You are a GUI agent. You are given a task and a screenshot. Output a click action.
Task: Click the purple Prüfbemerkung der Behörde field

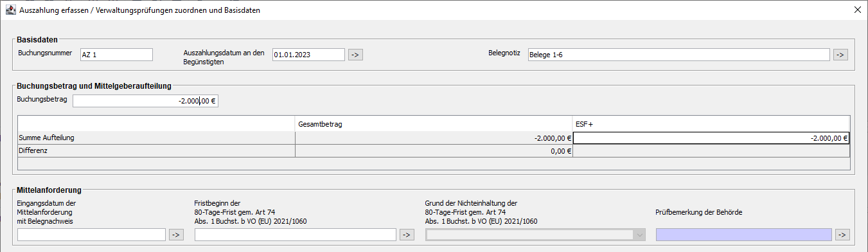point(743,235)
